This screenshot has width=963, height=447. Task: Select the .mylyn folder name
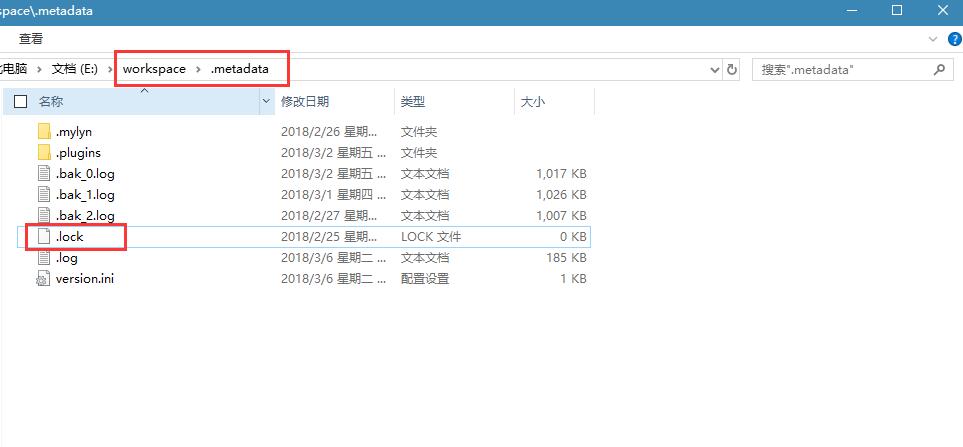pyautogui.click(x=74, y=131)
